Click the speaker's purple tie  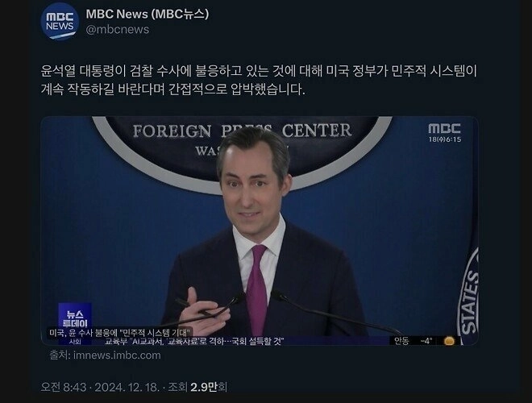[257, 289]
